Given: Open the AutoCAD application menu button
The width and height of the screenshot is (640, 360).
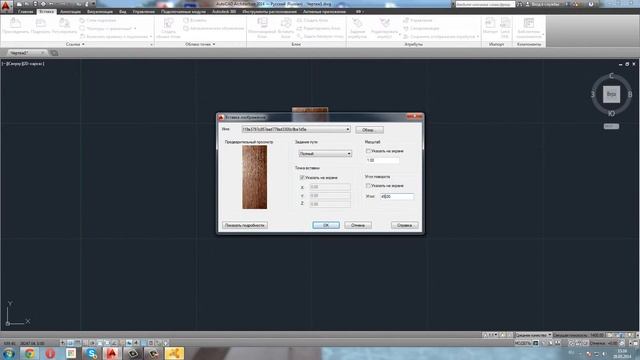Looking at the screenshot, I should click(x=6, y=6).
